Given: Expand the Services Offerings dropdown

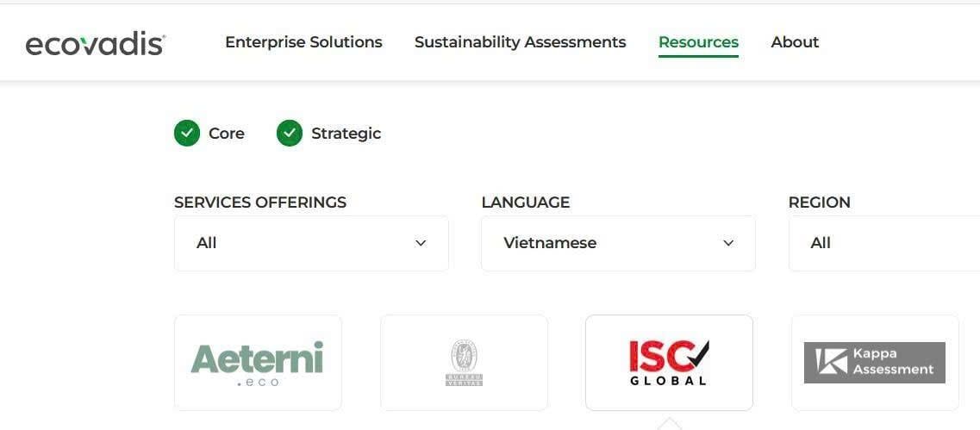Looking at the screenshot, I should 311,243.
